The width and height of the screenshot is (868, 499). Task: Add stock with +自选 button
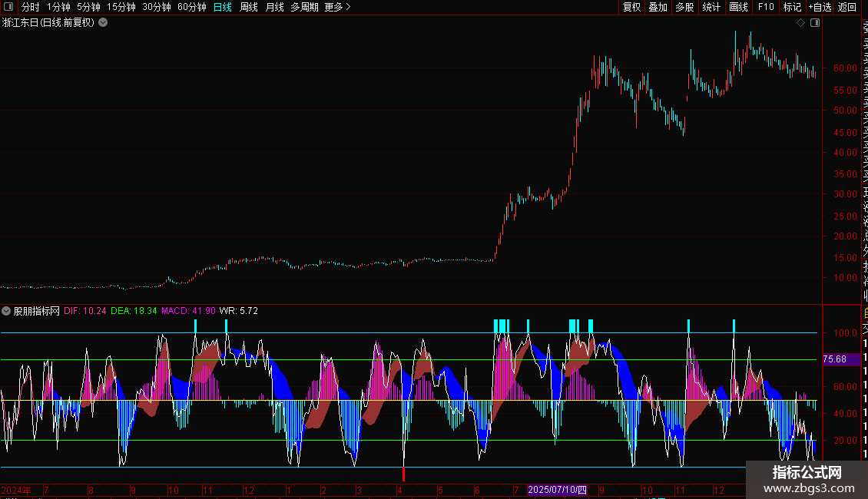[x=820, y=7]
